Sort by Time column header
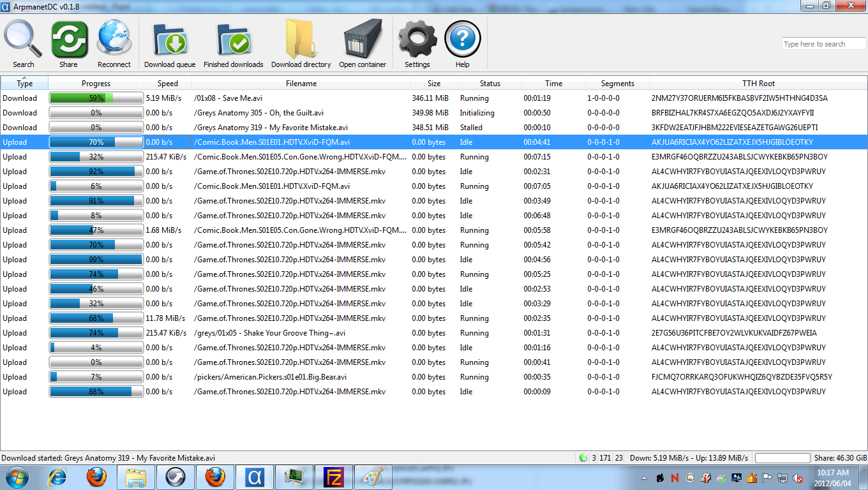This screenshot has height=490, width=868. [553, 84]
